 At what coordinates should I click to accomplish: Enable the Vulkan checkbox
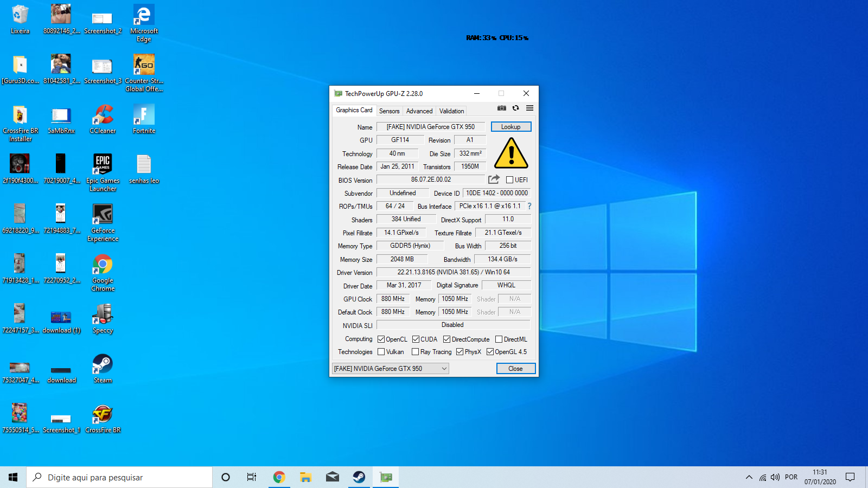[381, 352]
